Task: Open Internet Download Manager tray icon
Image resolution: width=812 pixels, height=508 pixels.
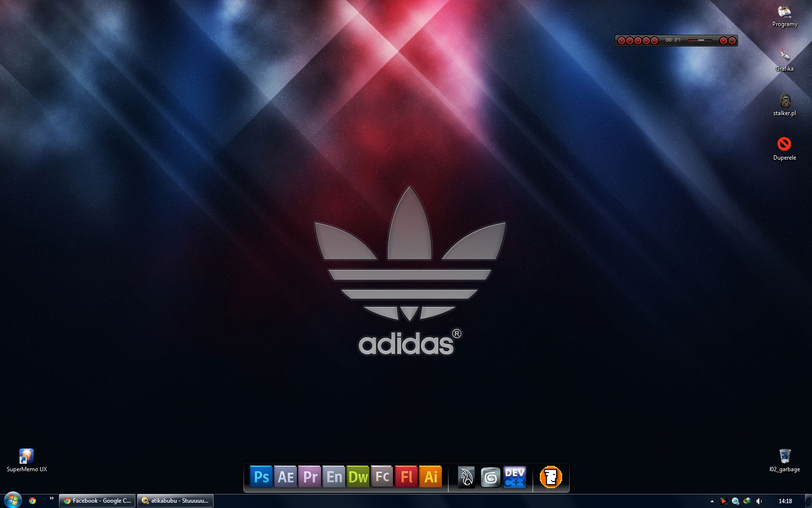Action: 747,501
